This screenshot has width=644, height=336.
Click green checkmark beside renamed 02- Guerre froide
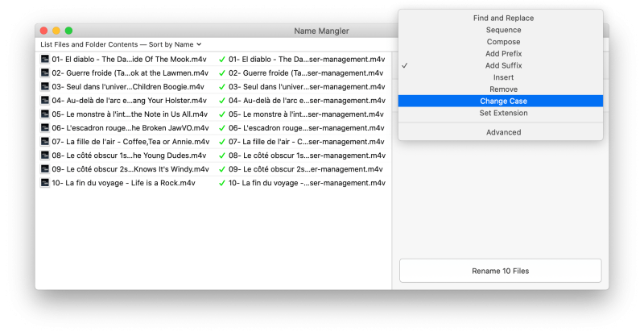pos(222,73)
